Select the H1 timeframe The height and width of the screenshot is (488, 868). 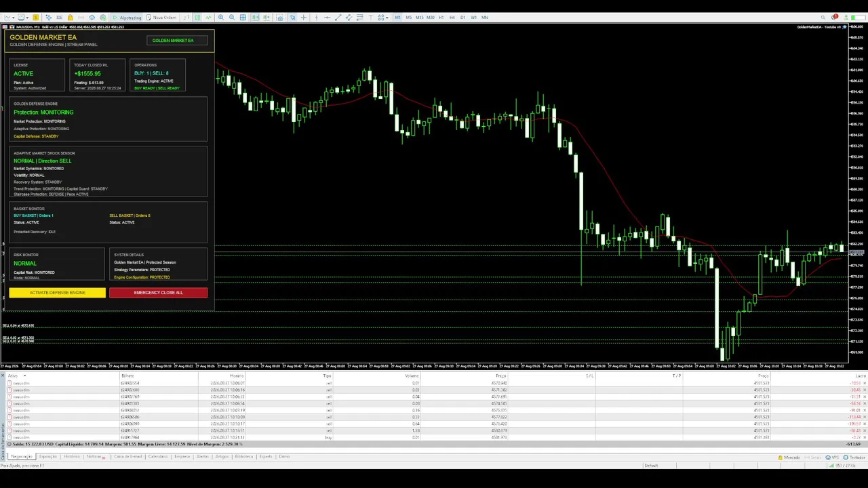tap(441, 18)
